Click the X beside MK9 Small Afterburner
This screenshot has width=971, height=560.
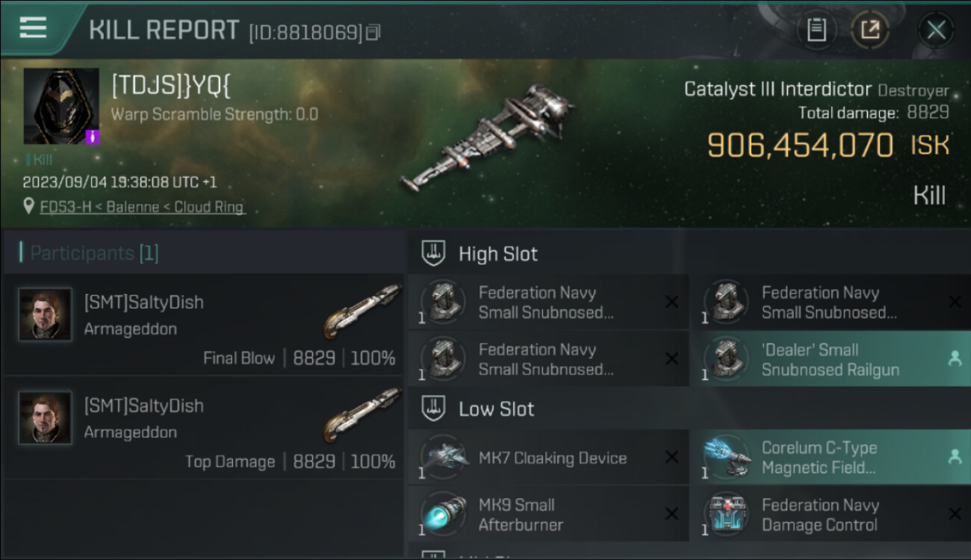click(671, 514)
